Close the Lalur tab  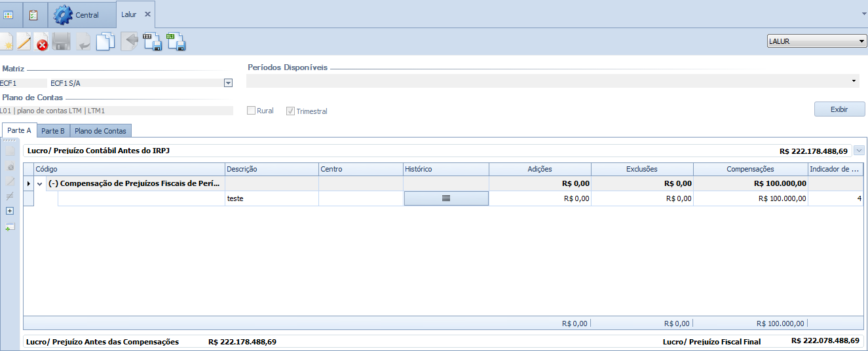tap(147, 14)
